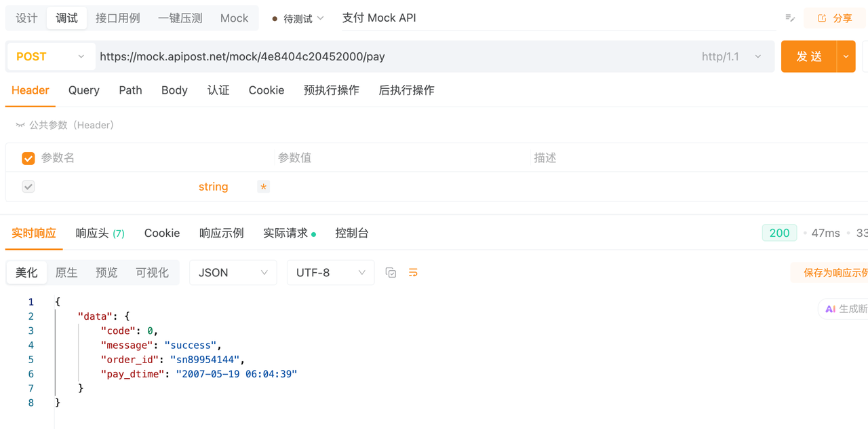Open the response Cookie tab
The height and width of the screenshot is (429, 868).
(162, 233)
